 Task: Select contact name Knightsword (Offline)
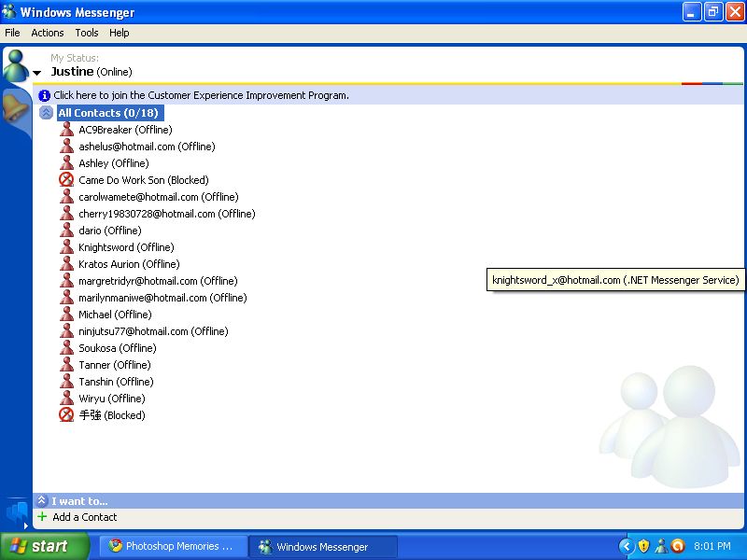126,247
